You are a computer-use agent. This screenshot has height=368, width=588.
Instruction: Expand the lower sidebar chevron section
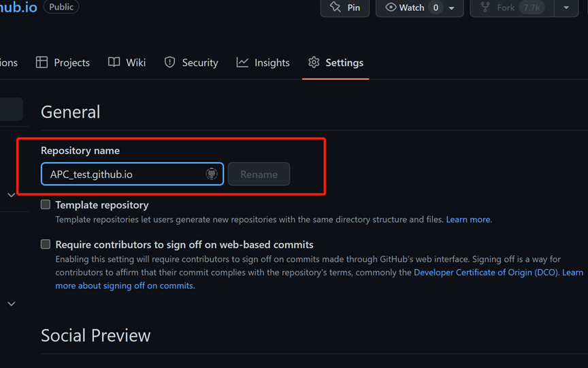[12, 304]
